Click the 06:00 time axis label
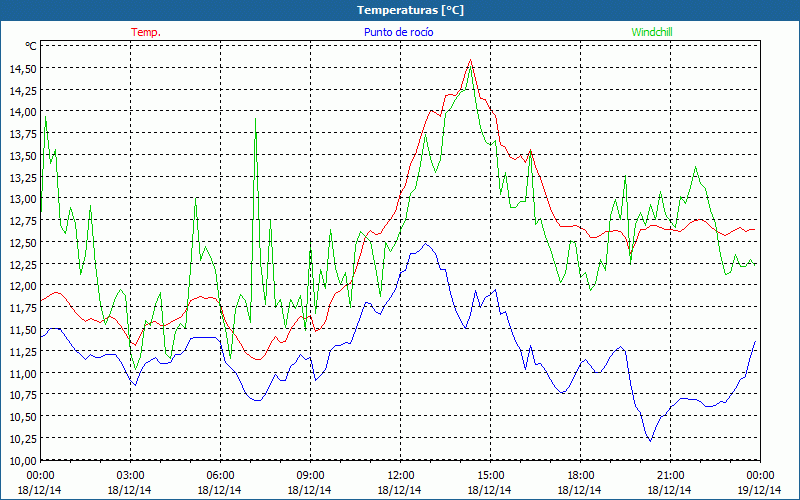This screenshot has height=500, width=800. 220,476
